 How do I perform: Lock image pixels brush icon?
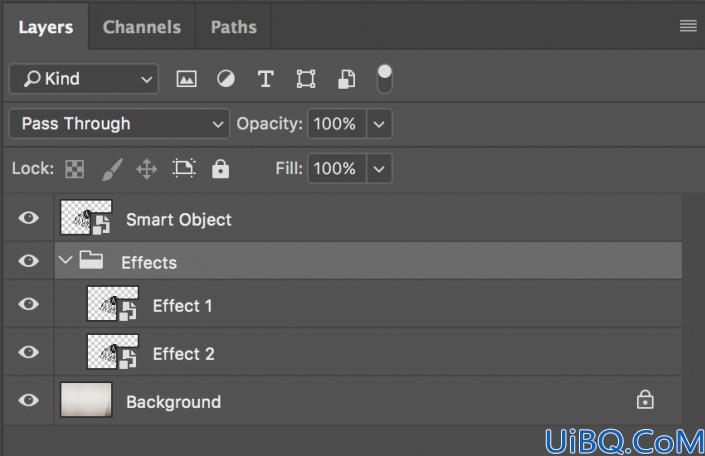tap(112, 170)
